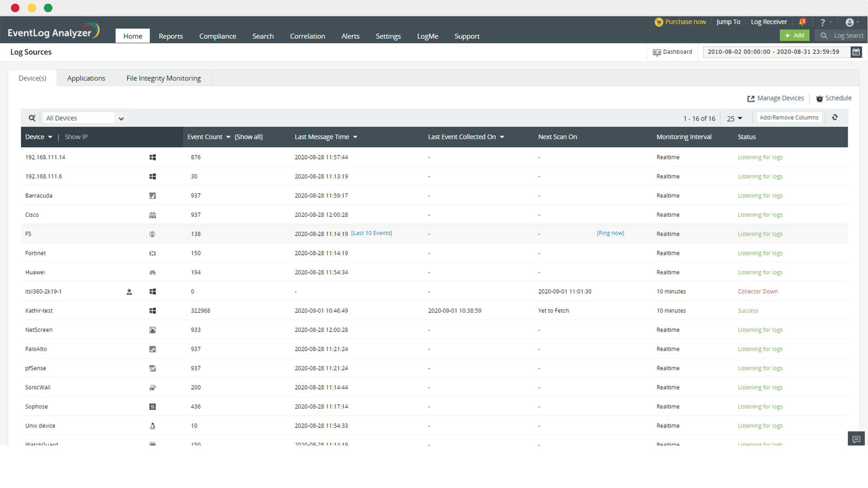Open the 25 rows-per-page dropdown
The height and width of the screenshot is (488, 868).
click(x=734, y=118)
